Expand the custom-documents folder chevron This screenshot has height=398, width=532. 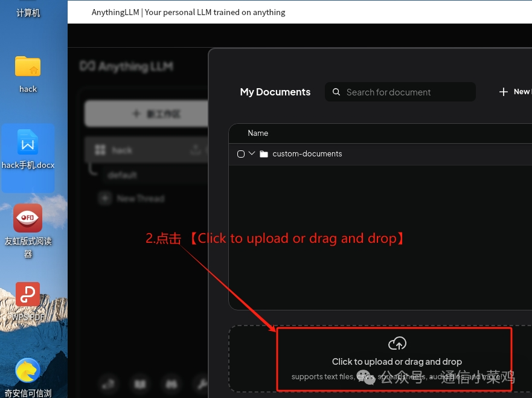[x=252, y=153]
